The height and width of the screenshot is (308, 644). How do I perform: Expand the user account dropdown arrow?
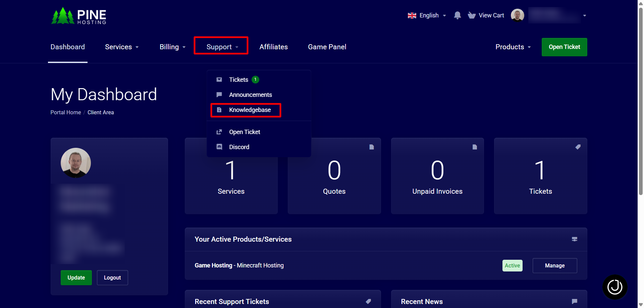585,16
